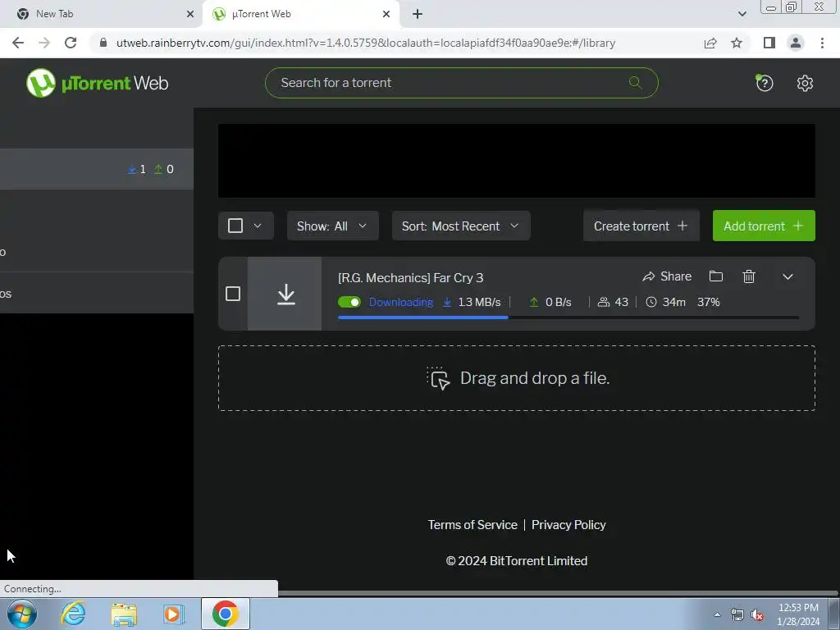Switch to the New Tab browser tab

[x=102, y=14]
